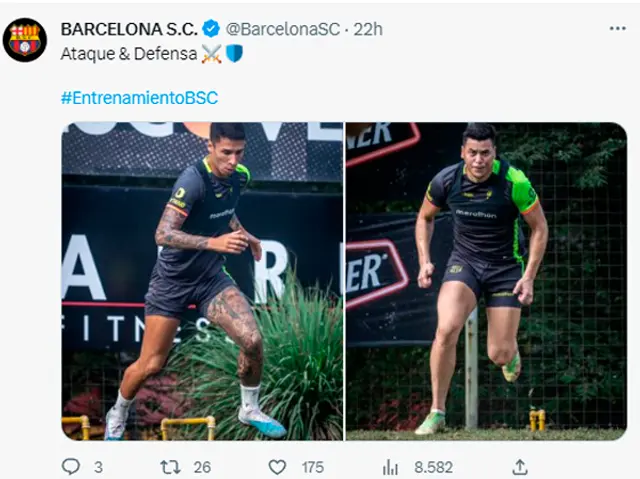The width and height of the screenshot is (640, 479).
Task: Click the Barcelona S.C. profile avatar
Action: [25, 39]
